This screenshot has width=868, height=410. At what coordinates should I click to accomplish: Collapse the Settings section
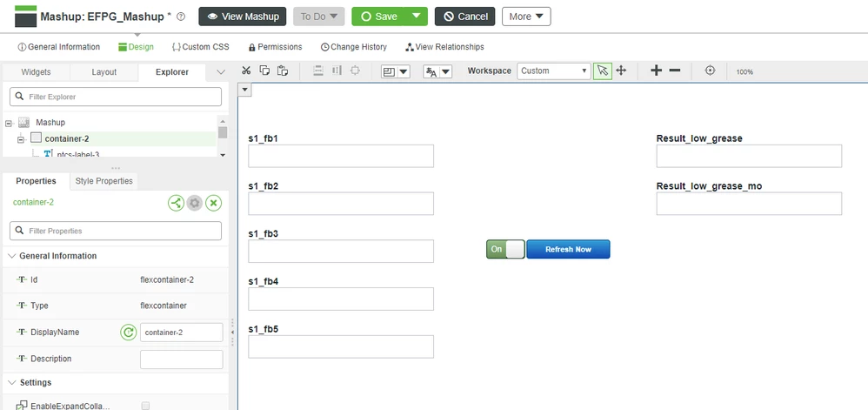coord(12,383)
